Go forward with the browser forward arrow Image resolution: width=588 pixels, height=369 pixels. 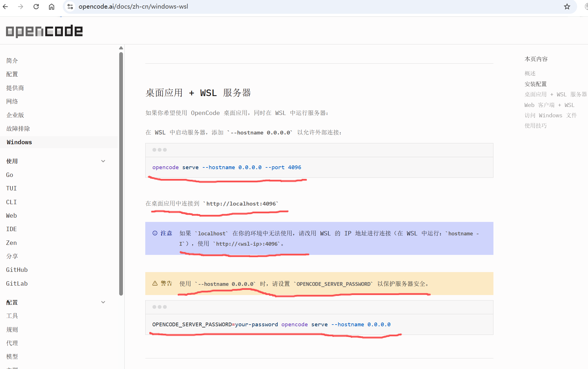pyautogui.click(x=21, y=7)
